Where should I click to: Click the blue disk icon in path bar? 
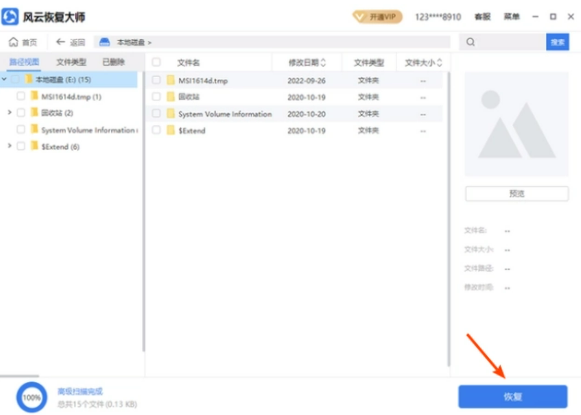pyautogui.click(x=104, y=42)
